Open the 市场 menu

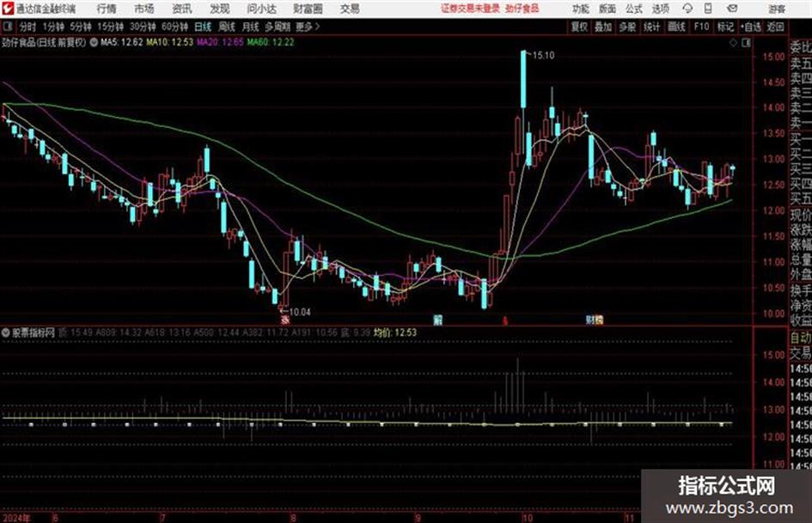point(144,9)
